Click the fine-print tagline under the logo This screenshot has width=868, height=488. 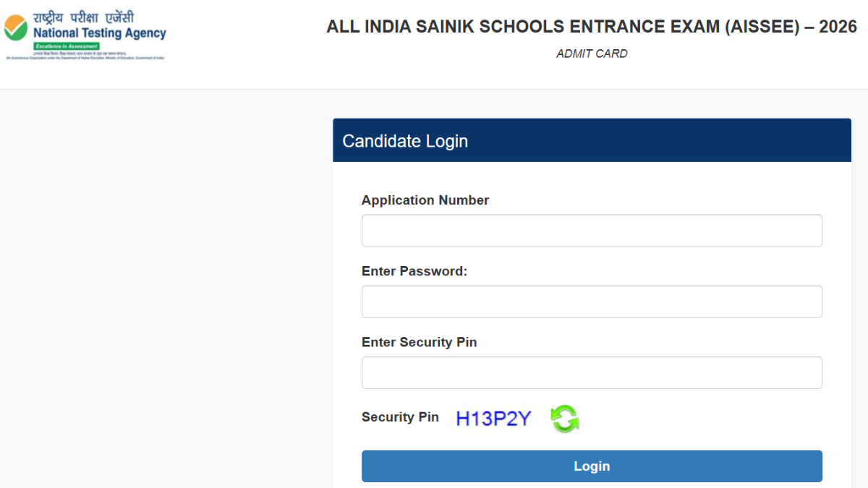[85, 57]
